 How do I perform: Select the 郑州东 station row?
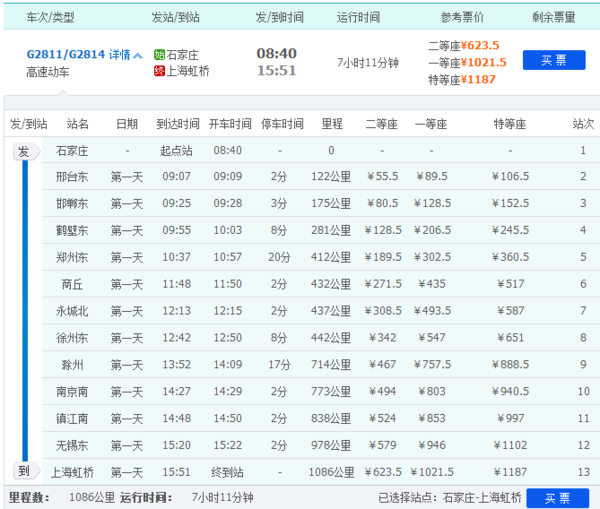pos(321,257)
